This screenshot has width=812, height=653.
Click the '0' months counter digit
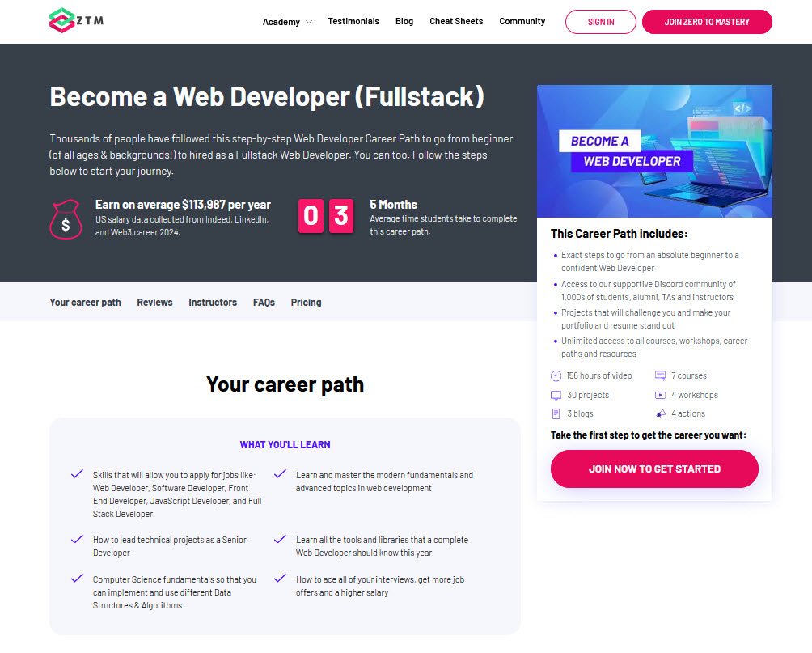[311, 216]
